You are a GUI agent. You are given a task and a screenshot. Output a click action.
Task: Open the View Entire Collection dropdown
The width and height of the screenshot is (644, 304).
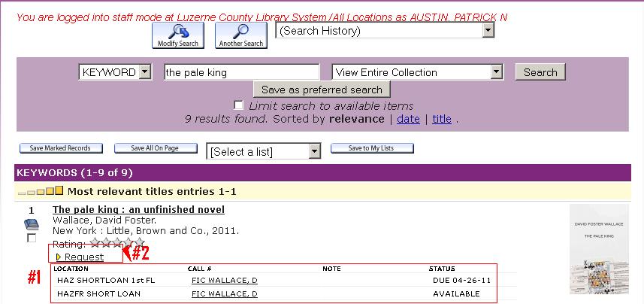click(417, 72)
